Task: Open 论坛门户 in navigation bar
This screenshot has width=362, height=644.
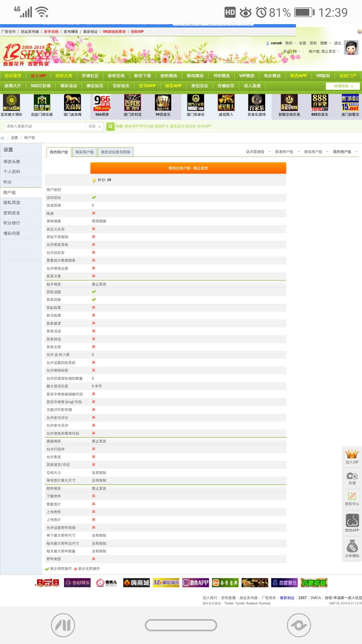Action: coord(348,76)
